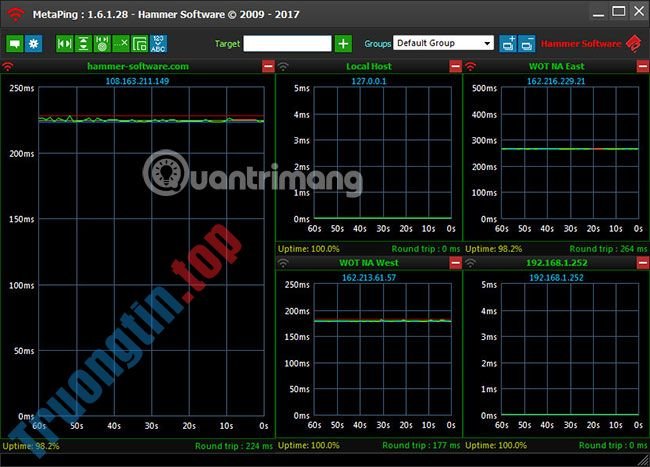Click 'Uptime: 100.0%' under WOT NA West graph
650x467 pixels.
309,445
